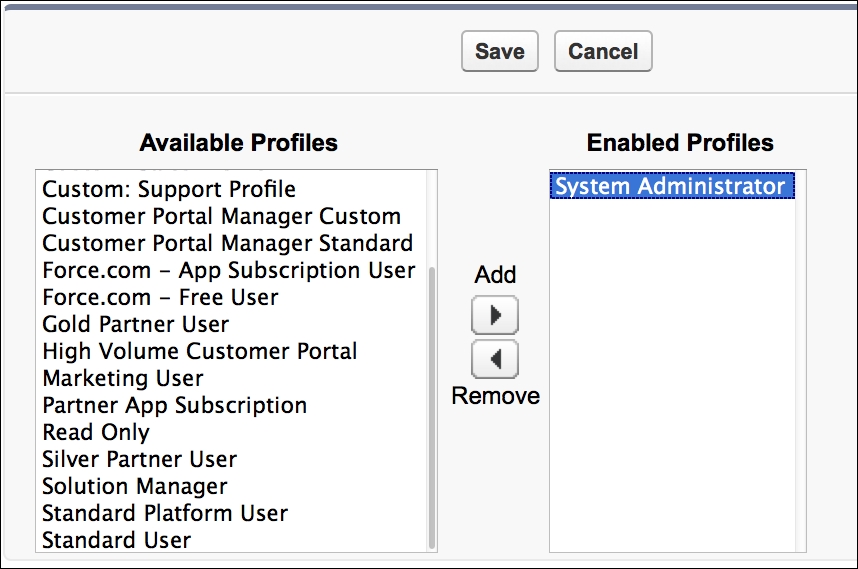This screenshot has height=569, width=858.
Task: Click the Available Profiles list scrollbar
Action: (x=431, y=400)
